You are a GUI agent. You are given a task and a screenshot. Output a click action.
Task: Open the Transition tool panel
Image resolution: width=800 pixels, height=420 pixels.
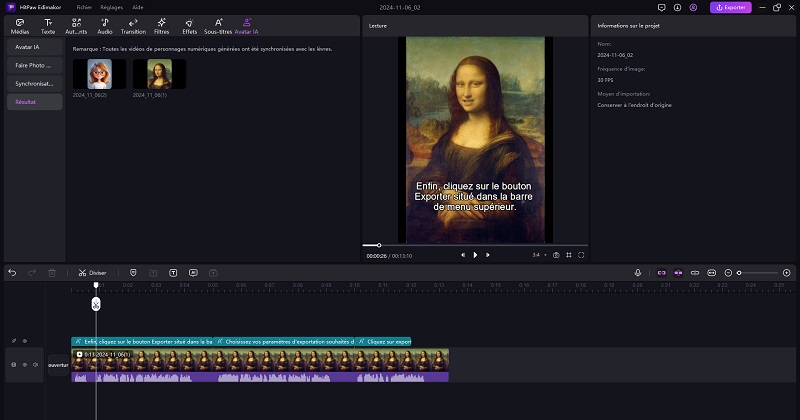pos(133,25)
